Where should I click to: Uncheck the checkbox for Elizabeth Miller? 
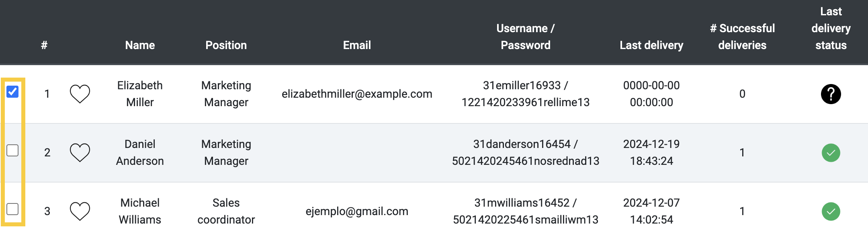click(x=12, y=92)
